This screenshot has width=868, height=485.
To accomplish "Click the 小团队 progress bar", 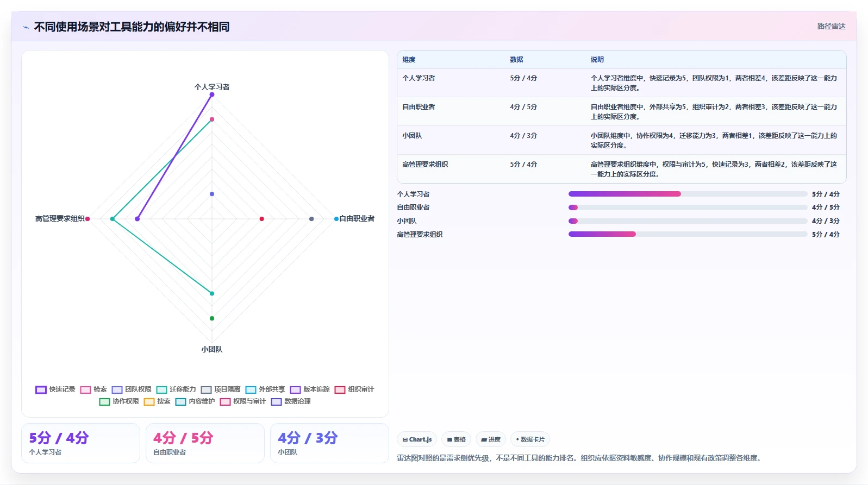I will (x=688, y=221).
